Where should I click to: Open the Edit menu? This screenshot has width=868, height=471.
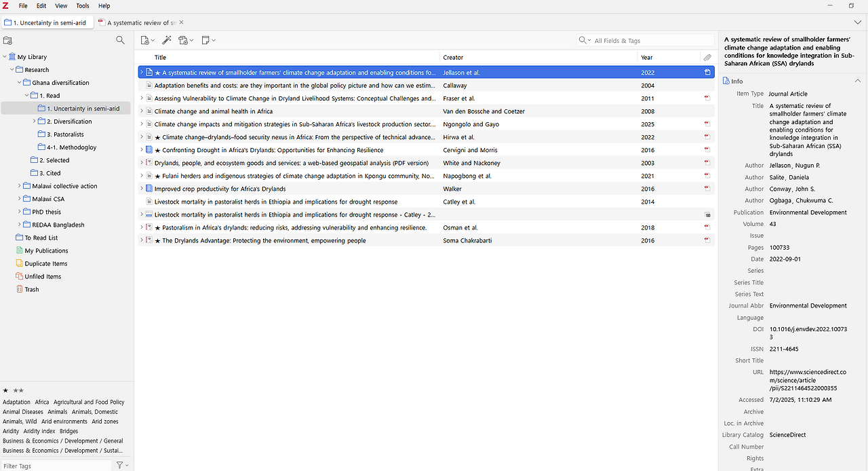click(x=41, y=5)
